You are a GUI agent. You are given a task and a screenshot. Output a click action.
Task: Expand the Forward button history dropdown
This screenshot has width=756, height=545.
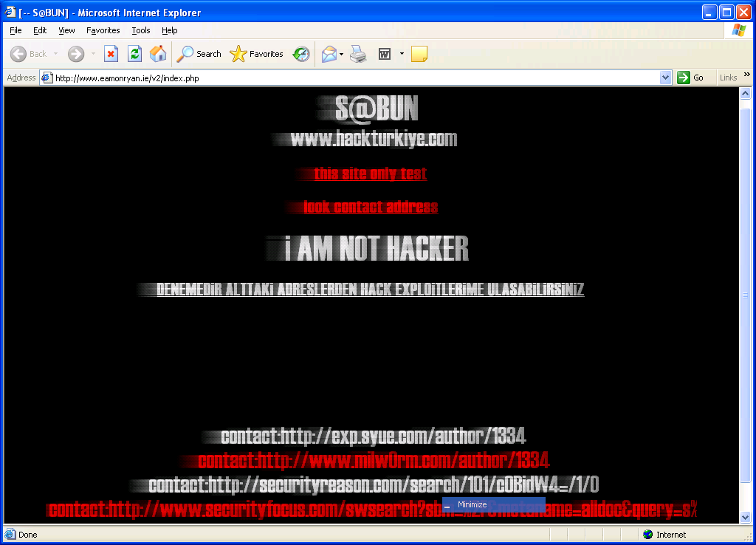[93, 54]
